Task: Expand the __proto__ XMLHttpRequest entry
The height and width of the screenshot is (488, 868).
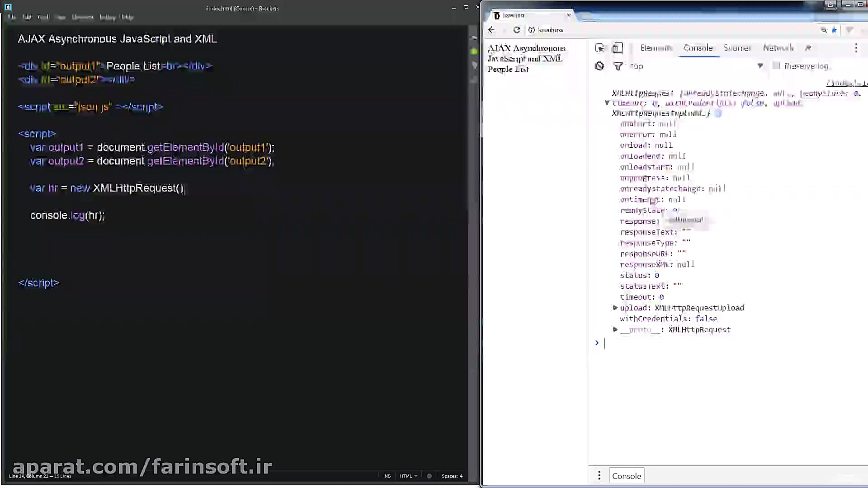Action: 615,329
